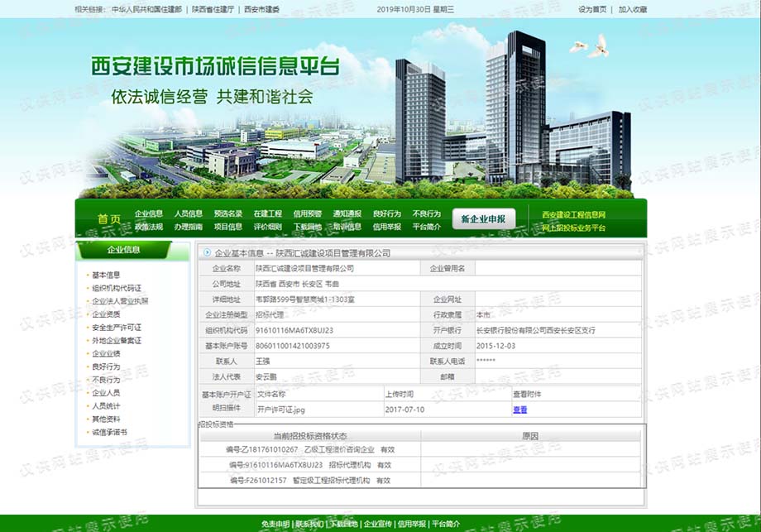Click 加入收藏 at the top right
The width and height of the screenshot is (761, 532).
pos(633,9)
